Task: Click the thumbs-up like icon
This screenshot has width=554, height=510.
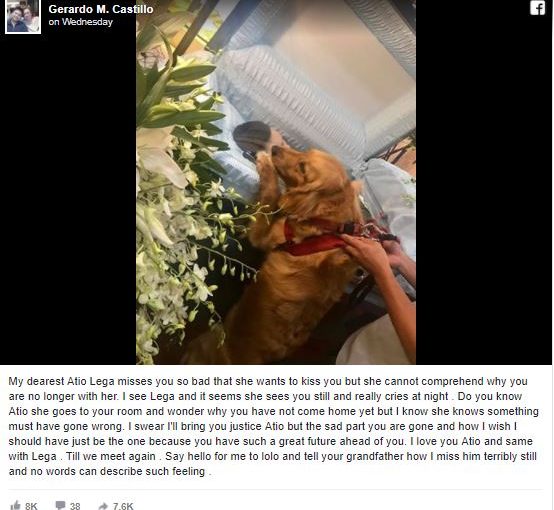Action: [16, 505]
